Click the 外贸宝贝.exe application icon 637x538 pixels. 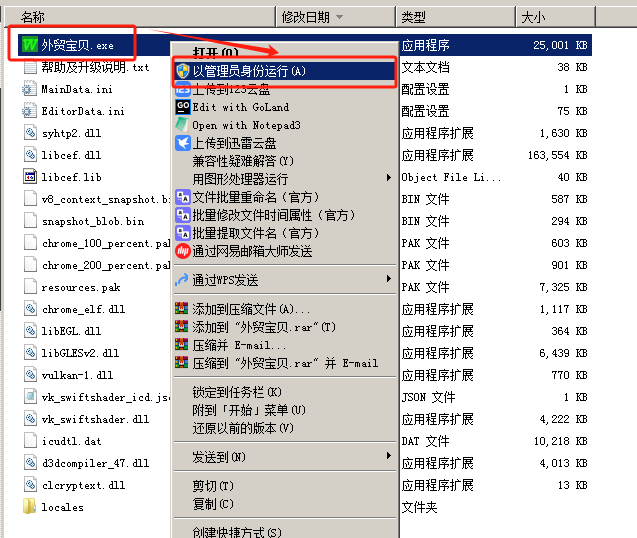(29, 45)
